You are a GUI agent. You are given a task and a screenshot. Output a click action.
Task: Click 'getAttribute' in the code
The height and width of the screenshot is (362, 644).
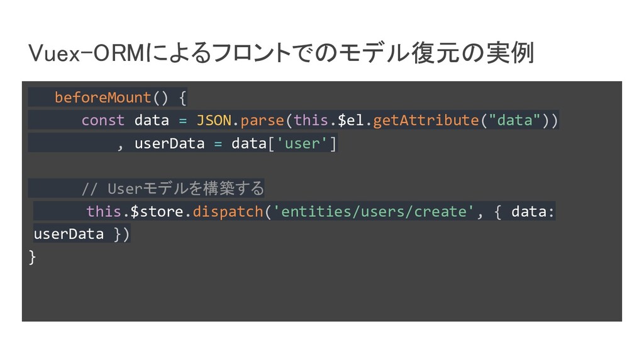point(426,120)
